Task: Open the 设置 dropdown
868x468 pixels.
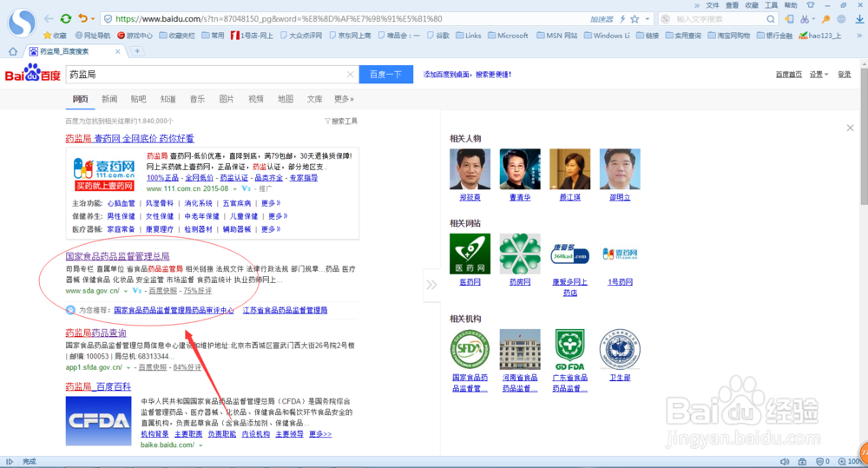Action: coord(819,74)
